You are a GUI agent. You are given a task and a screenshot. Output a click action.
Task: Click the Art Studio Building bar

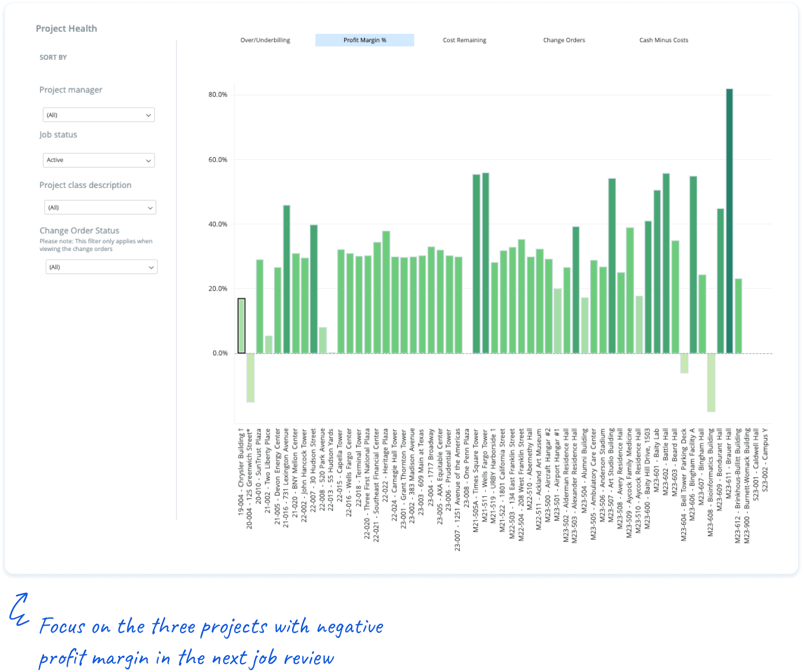point(612,266)
